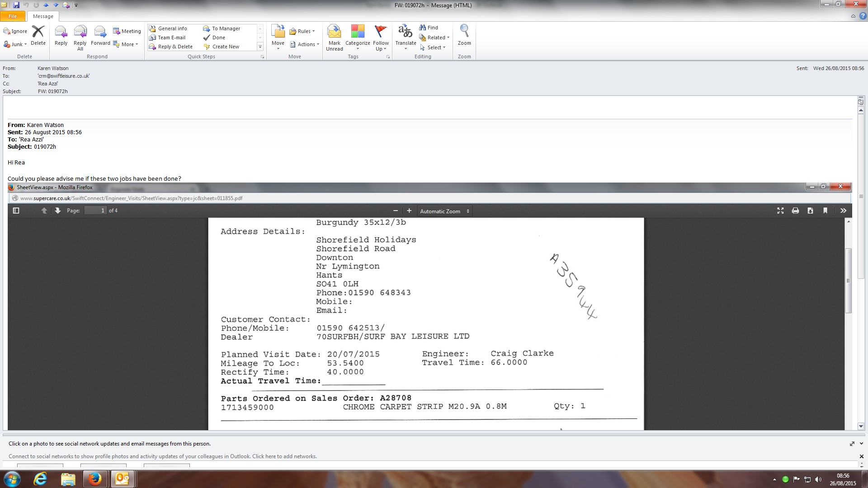
Task: Open the File tab
Action: tap(13, 16)
